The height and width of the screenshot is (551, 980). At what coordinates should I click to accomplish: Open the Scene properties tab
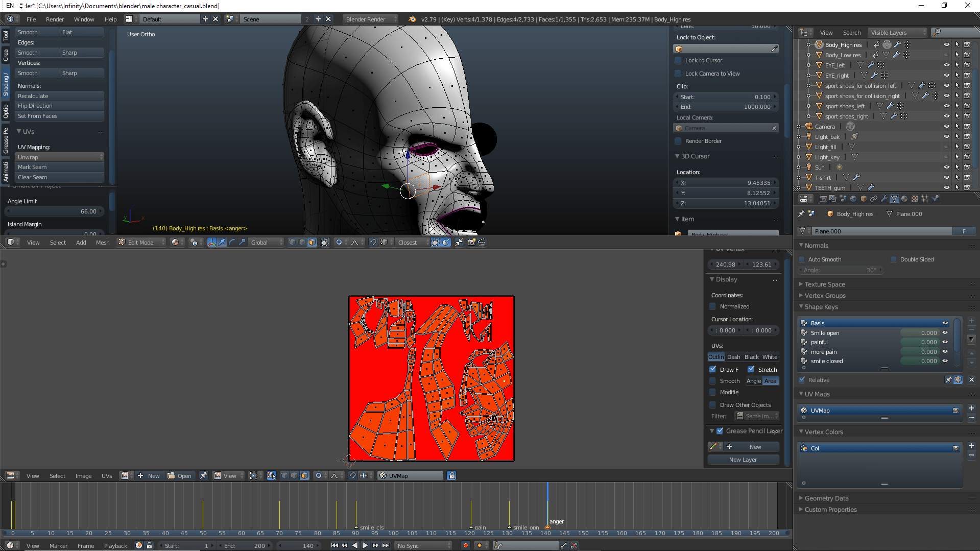843,199
